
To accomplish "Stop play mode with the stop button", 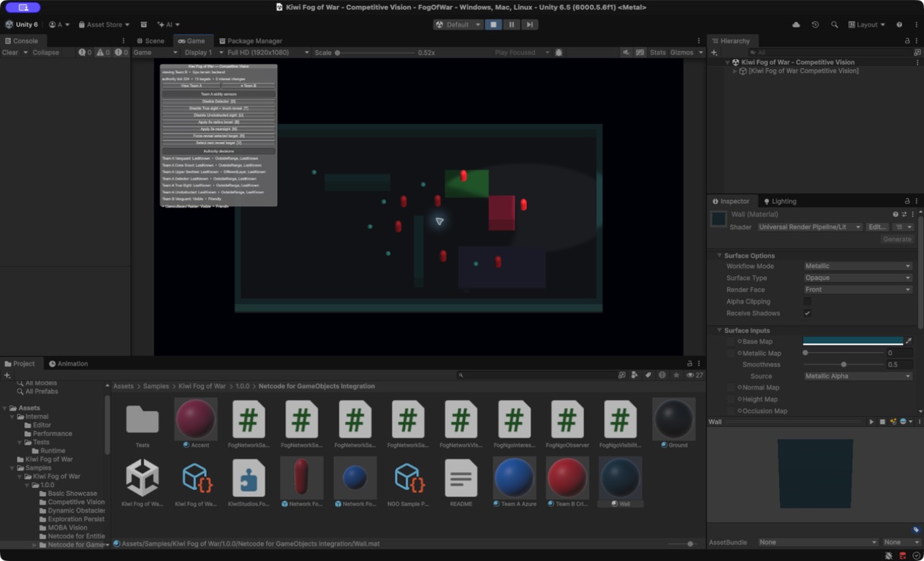I will (493, 24).
